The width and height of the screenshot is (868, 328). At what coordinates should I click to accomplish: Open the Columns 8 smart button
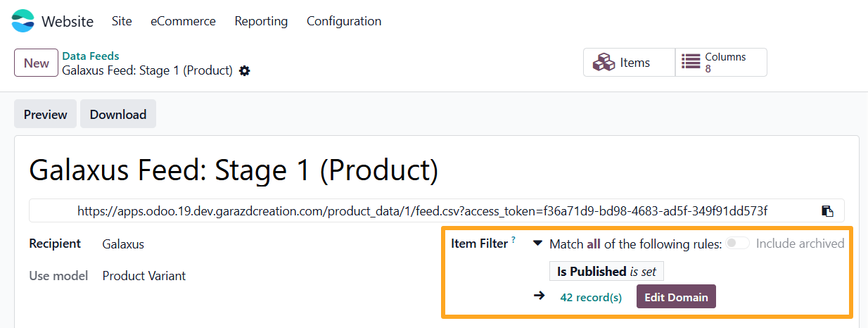(x=721, y=63)
